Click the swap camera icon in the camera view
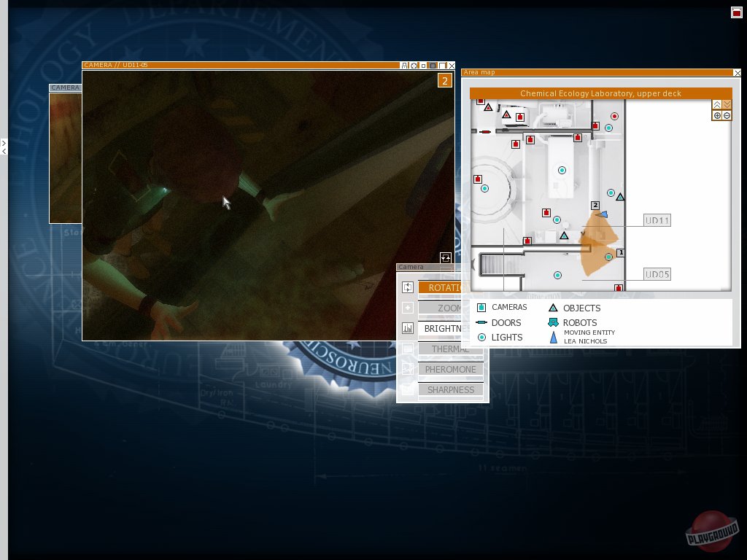The width and height of the screenshot is (747, 560). [446, 257]
